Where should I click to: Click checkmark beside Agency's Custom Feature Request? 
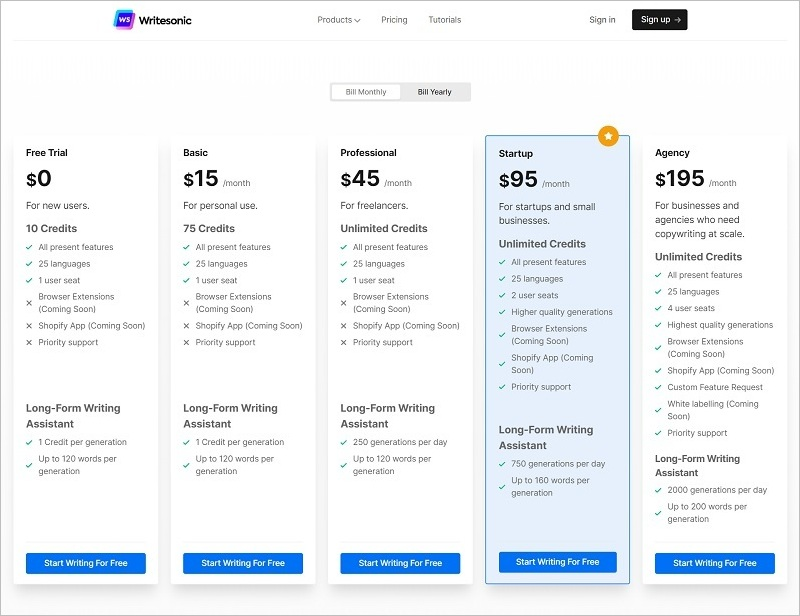[x=658, y=387]
